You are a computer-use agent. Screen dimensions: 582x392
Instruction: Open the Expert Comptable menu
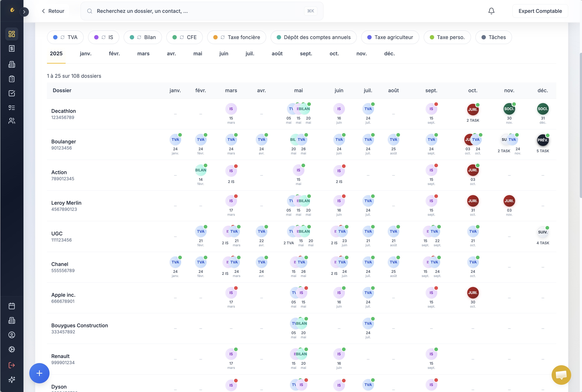540,11
